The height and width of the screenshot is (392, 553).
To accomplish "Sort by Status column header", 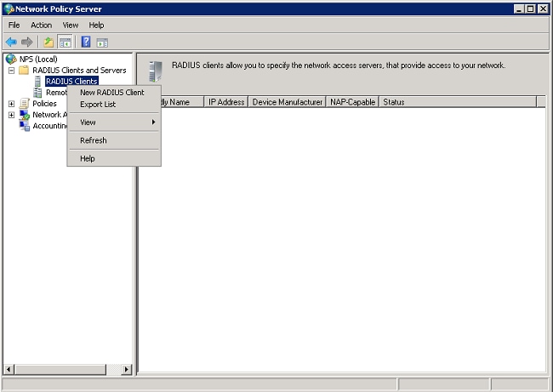I will [458, 102].
